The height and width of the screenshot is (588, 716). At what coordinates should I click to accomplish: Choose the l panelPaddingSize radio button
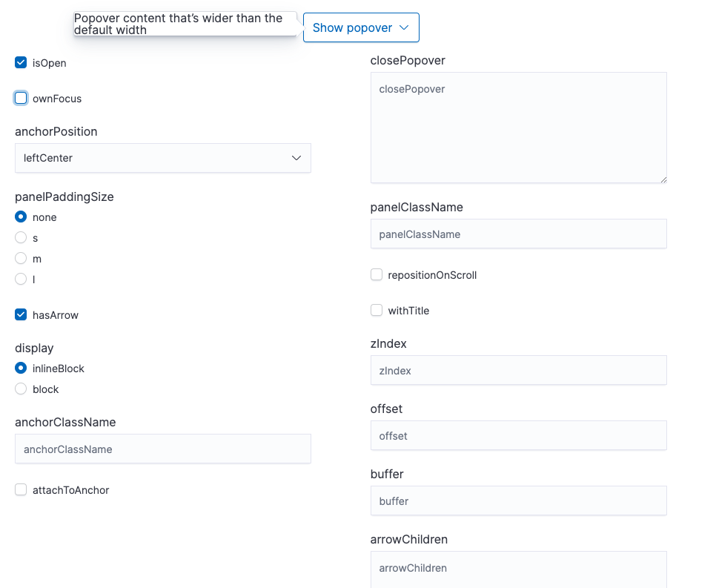[21, 279]
